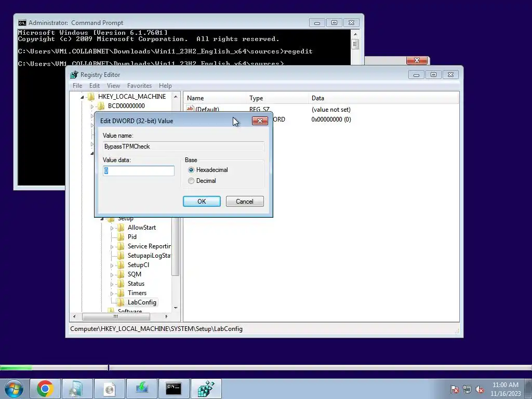Open the Windows Start menu orb
This screenshot has width=532, height=399.
pos(14,389)
